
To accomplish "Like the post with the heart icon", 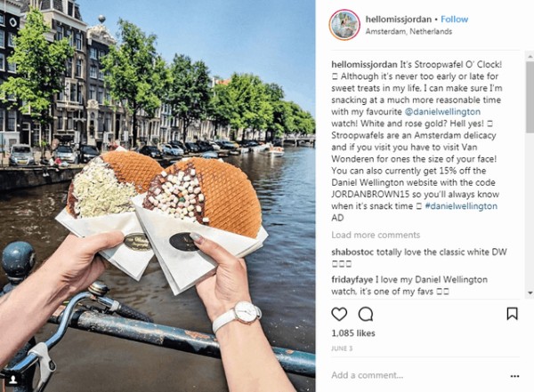I will click(x=339, y=314).
